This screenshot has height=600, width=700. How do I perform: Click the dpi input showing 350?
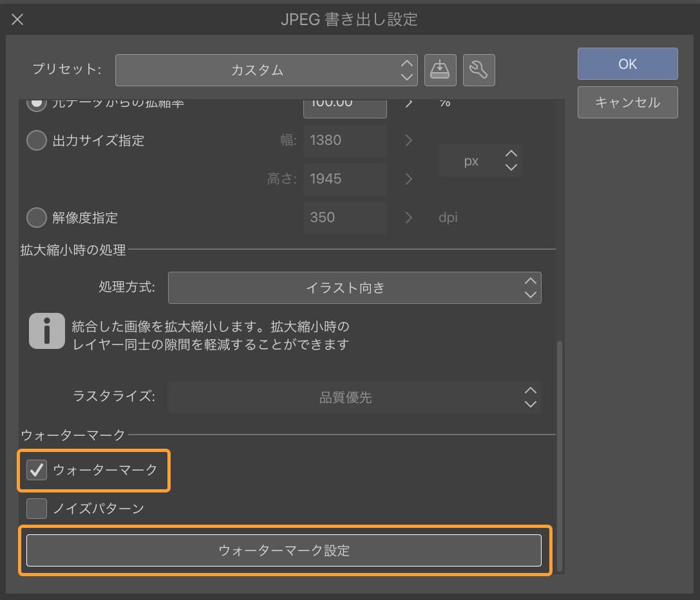coord(345,218)
